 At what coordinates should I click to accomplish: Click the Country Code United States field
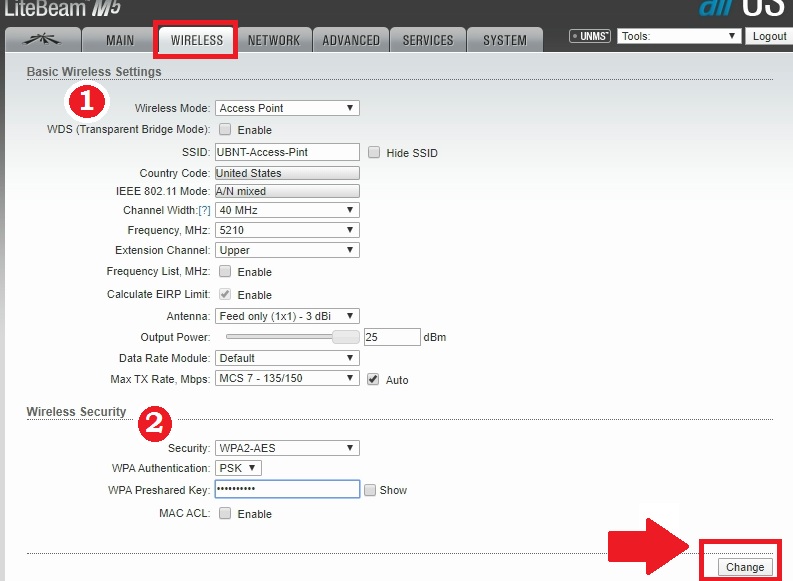tap(287, 173)
